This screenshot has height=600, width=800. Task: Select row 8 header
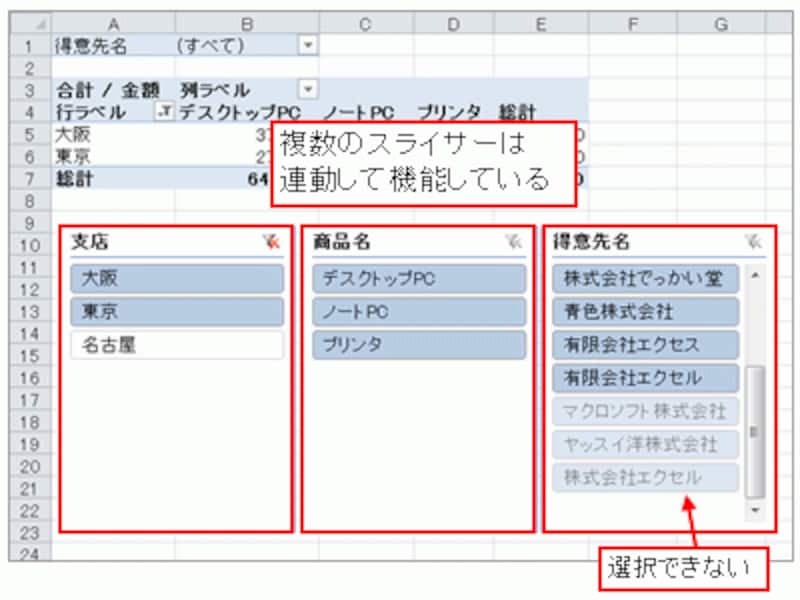[x=30, y=201]
